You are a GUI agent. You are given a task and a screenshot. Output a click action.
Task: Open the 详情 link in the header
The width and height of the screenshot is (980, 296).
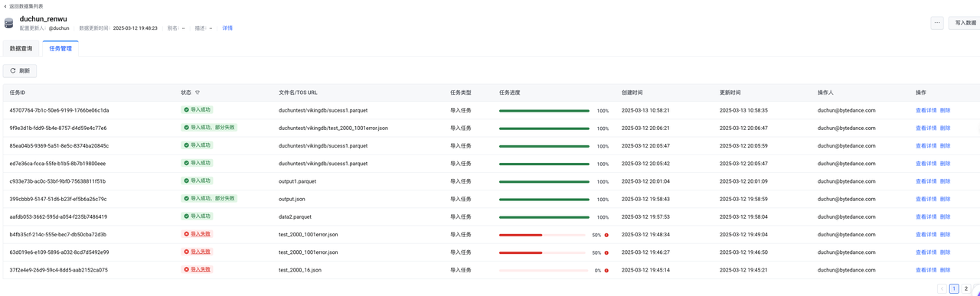point(227,28)
